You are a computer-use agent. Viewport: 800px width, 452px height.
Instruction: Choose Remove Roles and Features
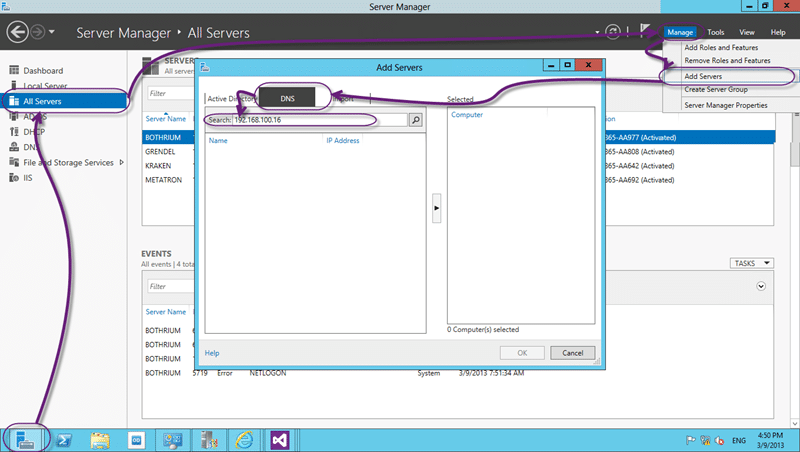[x=727, y=60]
